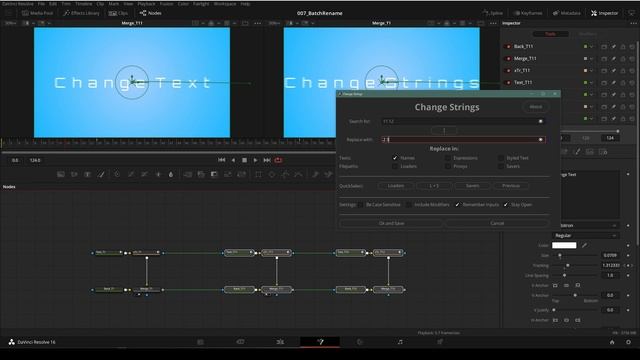This screenshot has width=640, height=360.
Task: Toggle enable dot for xTr_T11
Action: (x=508, y=71)
